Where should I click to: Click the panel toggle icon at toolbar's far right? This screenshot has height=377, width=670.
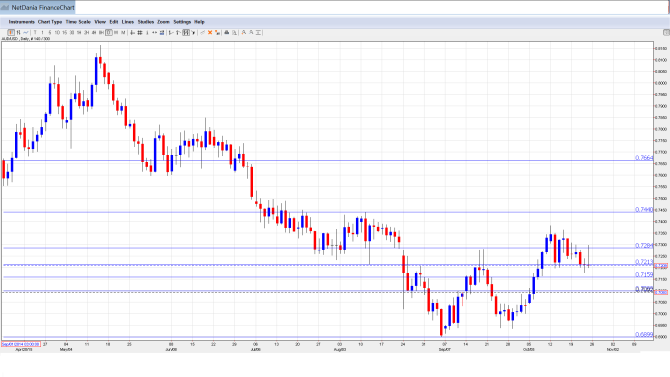(x=666, y=32)
